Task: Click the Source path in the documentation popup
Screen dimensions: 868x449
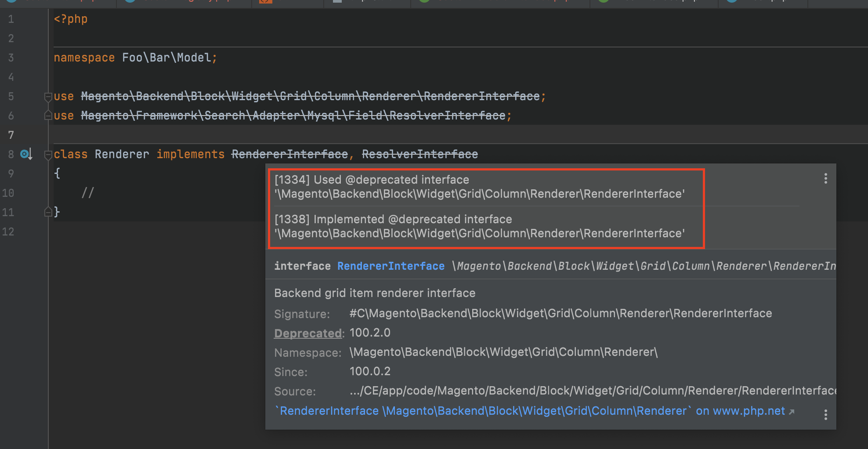Action: pos(593,391)
